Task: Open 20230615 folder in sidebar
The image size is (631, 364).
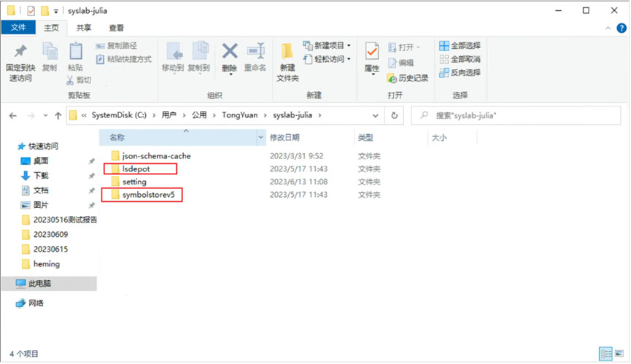Action: click(50, 249)
